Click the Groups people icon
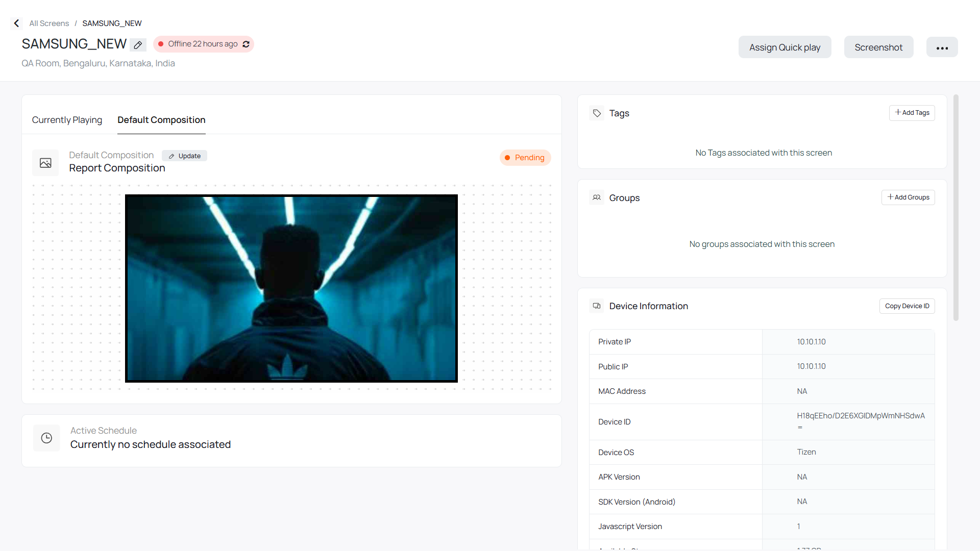The image size is (980, 551). [596, 197]
